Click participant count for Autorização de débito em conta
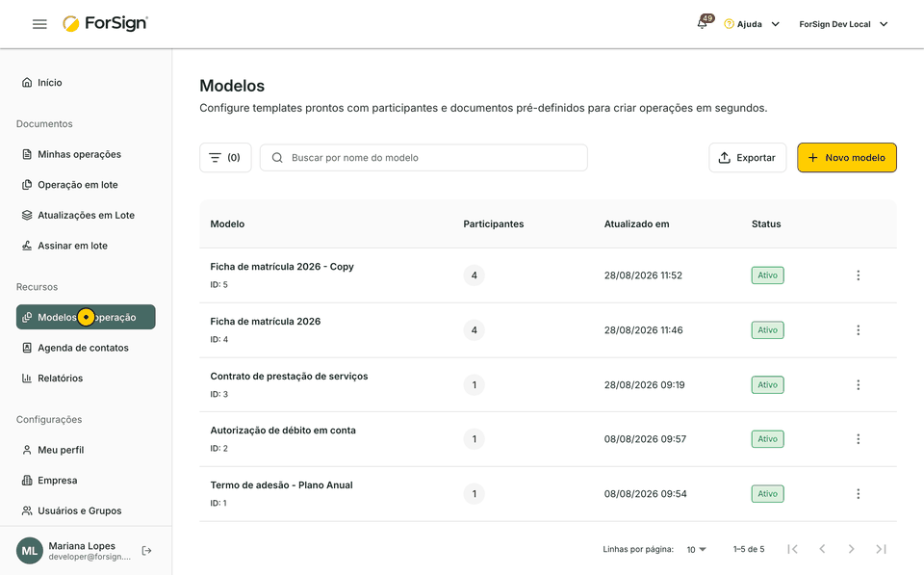This screenshot has height=575, width=924. tap(474, 439)
